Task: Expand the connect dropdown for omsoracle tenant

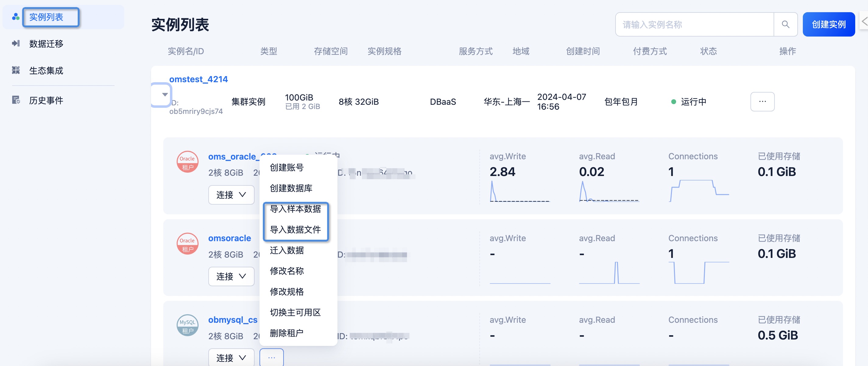Action: tap(231, 276)
